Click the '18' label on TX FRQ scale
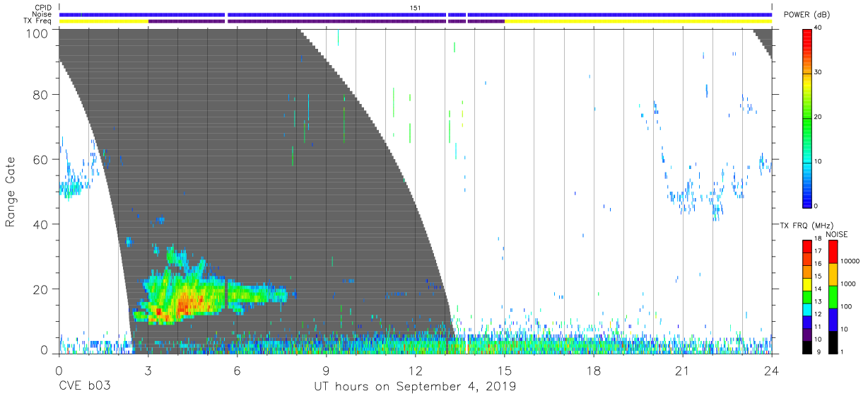 [819, 240]
